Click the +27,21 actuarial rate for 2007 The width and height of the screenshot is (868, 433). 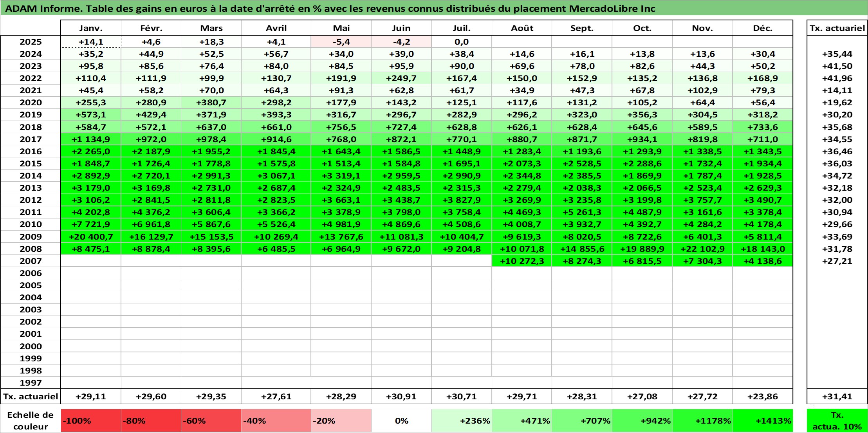(x=837, y=261)
